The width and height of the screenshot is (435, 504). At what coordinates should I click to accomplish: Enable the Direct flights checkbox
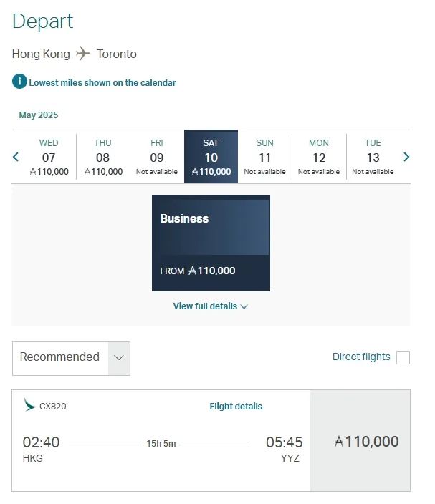click(x=403, y=357)
